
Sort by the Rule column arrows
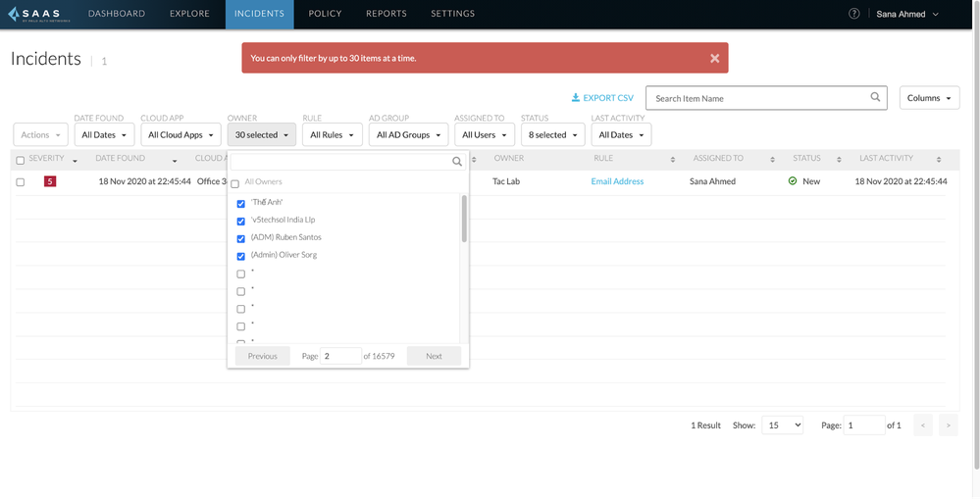[x=673, y=160]
